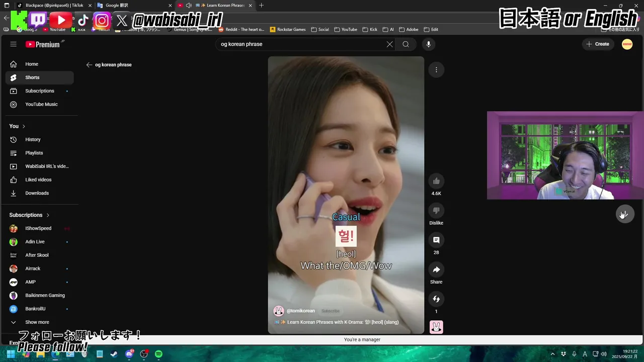Go to Home in the sidebar
This screenshot has height=362, width=644.
39,64
